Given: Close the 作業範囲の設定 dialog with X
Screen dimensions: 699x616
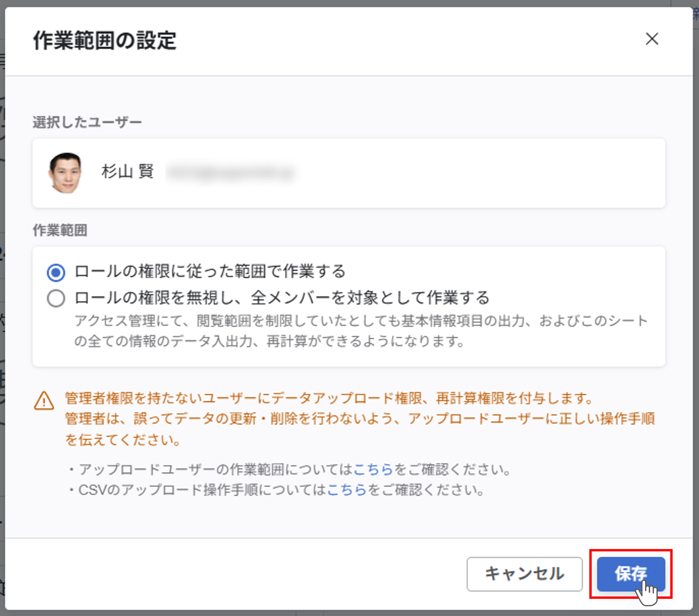Looking at the screenshot, I should (652, 39).
